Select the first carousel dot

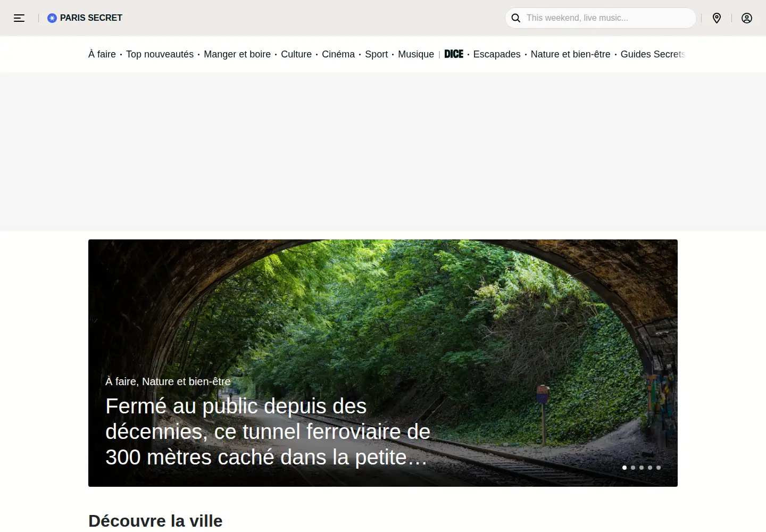click(x=625, y=468)
